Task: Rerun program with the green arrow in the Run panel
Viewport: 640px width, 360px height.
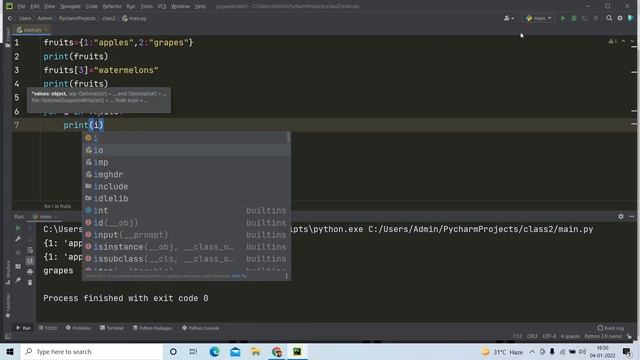Action: tap(18, 228)
